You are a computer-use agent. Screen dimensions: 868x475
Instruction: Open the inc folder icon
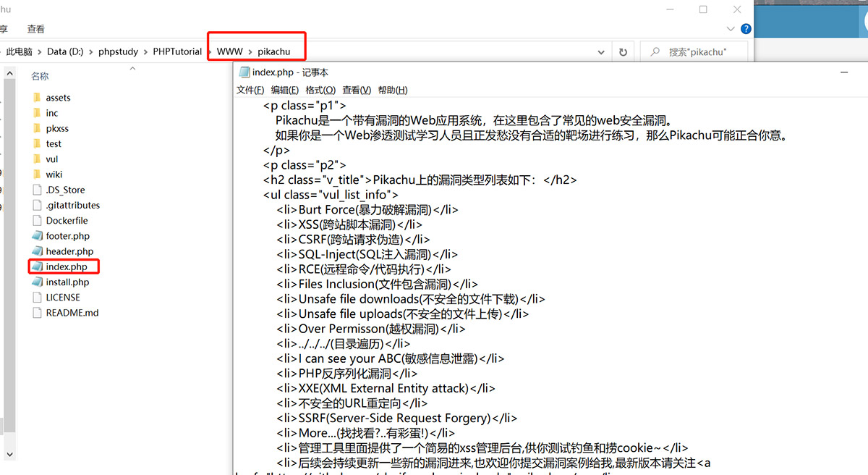(37, 113)
